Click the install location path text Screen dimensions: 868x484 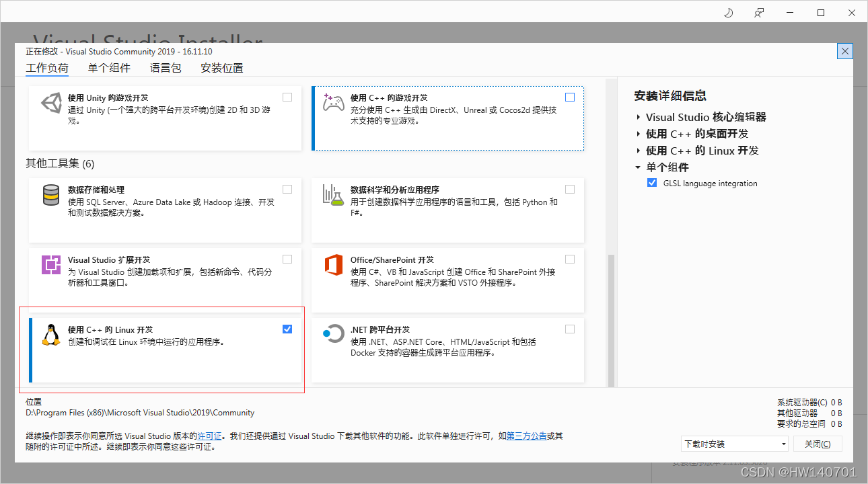140,413
